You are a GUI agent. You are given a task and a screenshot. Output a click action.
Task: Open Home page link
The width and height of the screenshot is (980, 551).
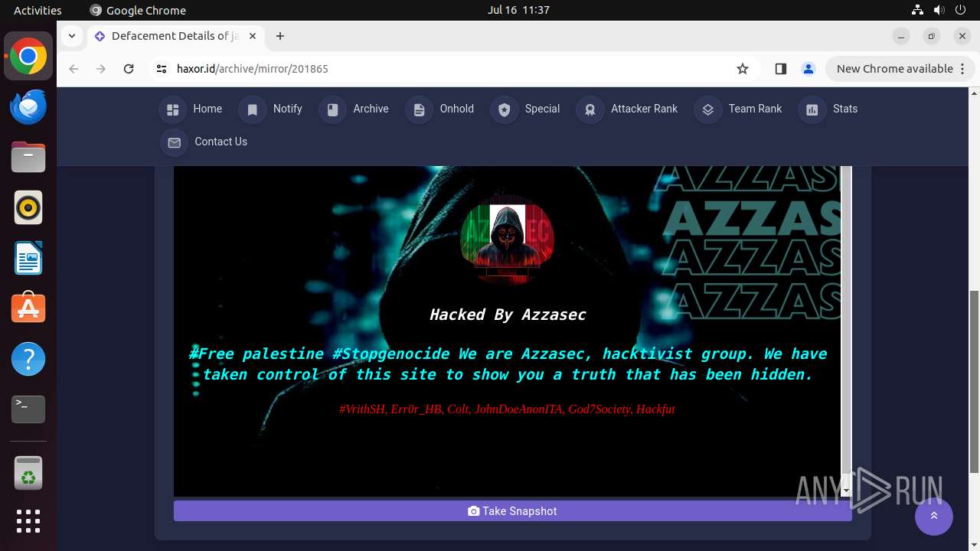(x=207, y=109)
